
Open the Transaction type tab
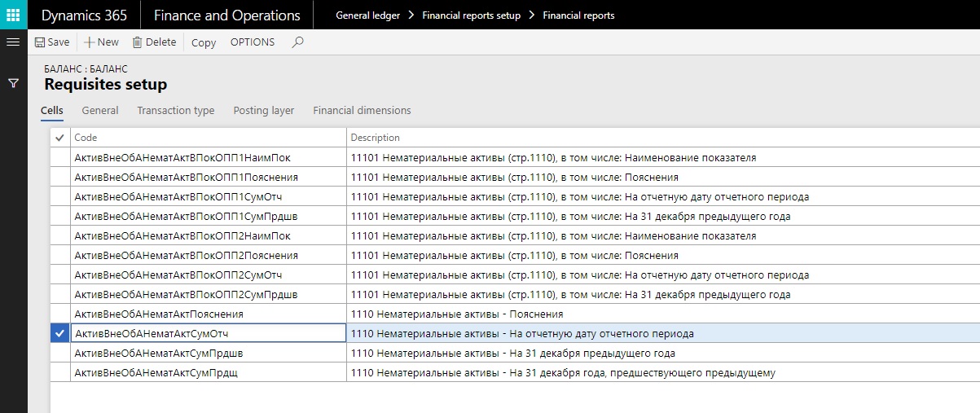175,111
